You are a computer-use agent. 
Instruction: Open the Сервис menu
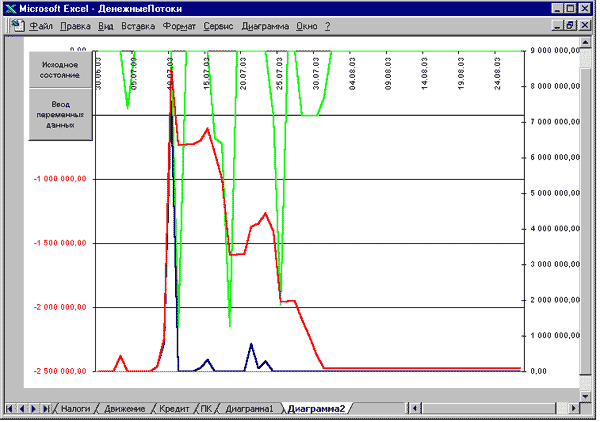click(x=218, y=26)
